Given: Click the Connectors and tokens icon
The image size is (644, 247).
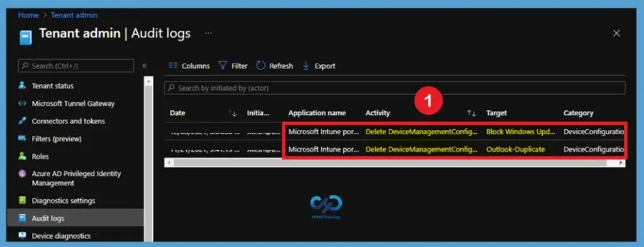Looking at the screenshot, I should (22, 121).
